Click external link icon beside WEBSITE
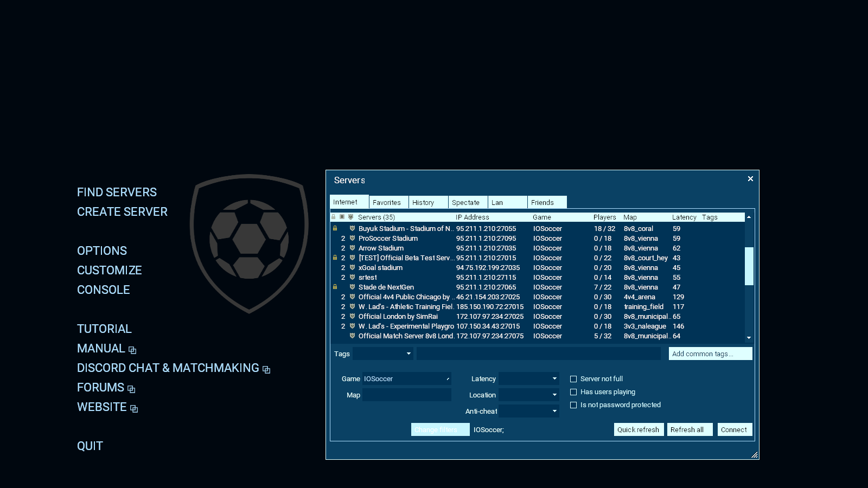868x488 pixels. point(134,409)
